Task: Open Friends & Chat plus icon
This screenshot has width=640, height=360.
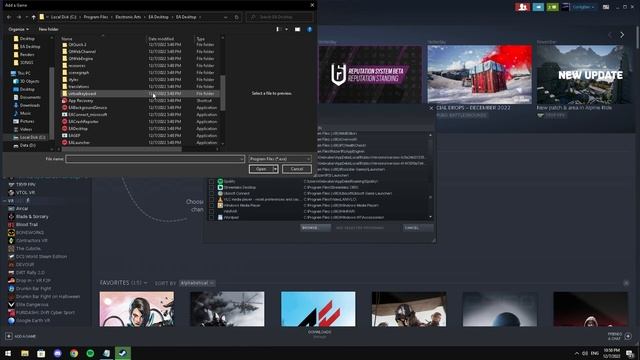Action: tap(628, 336)
